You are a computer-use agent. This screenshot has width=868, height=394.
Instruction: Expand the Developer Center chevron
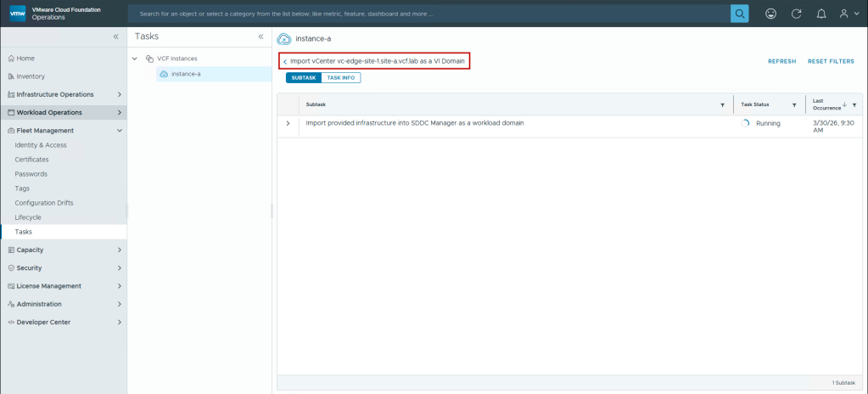click(119, 323)
